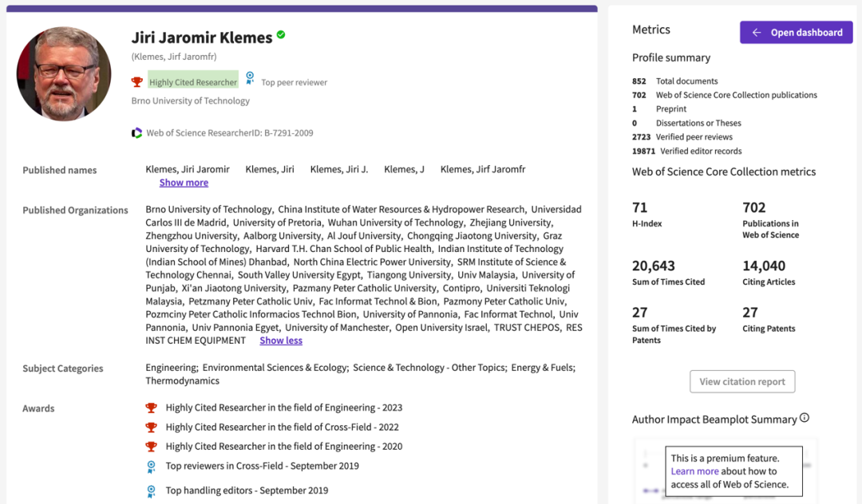Click the View citation report button
This screenshot has height=504, width=862.
click(742, 381)
